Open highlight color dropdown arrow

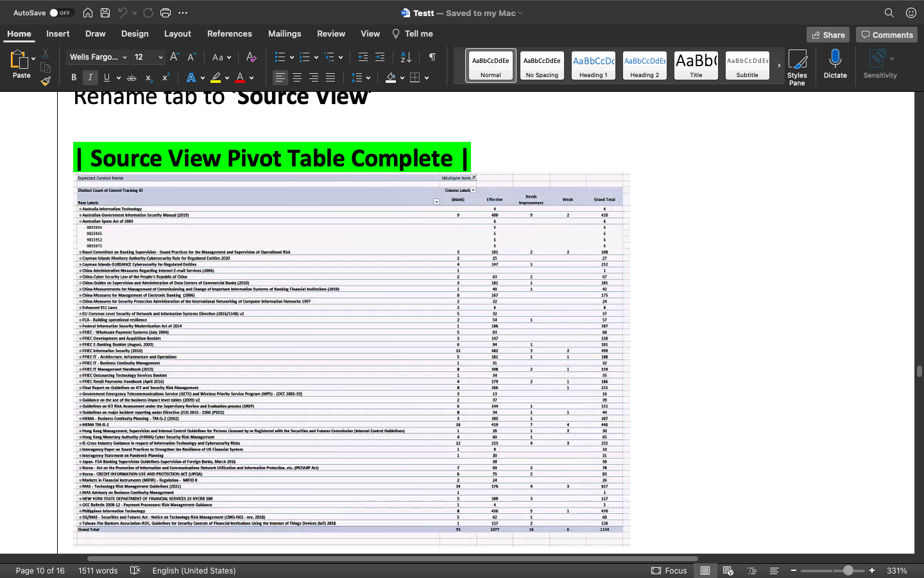[227, 78]
